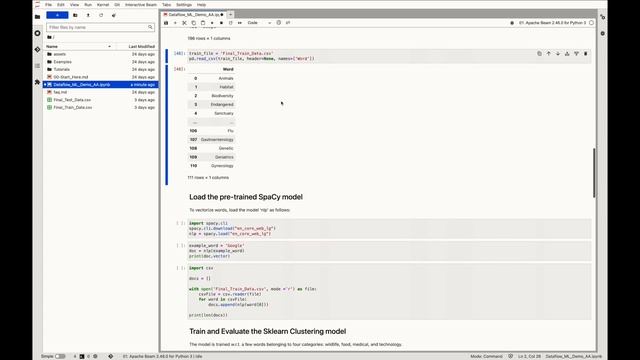Switch to Dataflow_ML_Demo_AA notebook tab
The image size is (640, 360).
coord(193,14)
